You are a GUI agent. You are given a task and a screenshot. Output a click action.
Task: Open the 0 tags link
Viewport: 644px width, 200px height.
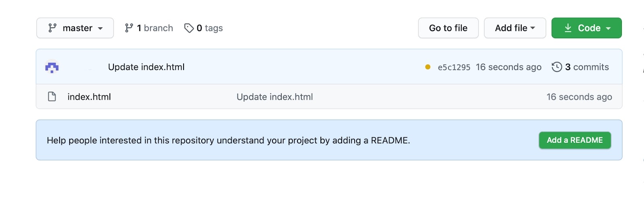204,28
